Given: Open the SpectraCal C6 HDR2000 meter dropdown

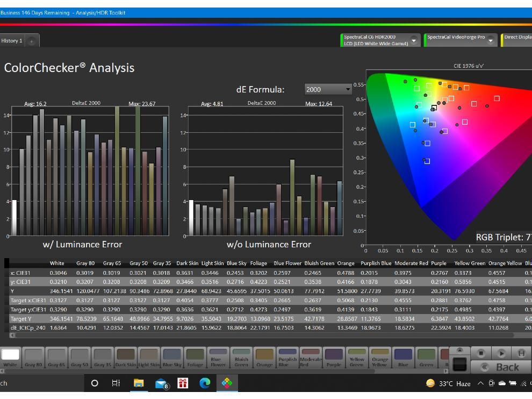Looking at the screenshot, I should [412, 40].
